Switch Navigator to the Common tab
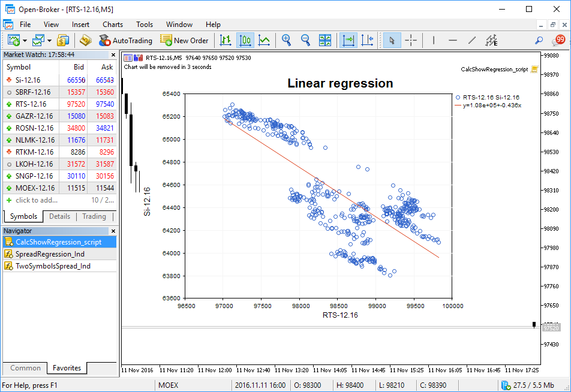The width and height of the screenshot is (571, 392). [x=25, y=368]
